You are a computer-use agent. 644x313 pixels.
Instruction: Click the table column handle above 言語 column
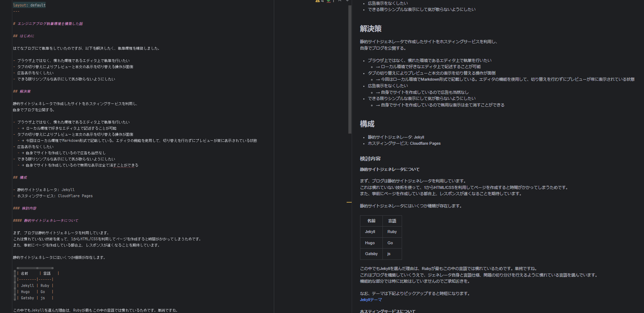[46, 268]
